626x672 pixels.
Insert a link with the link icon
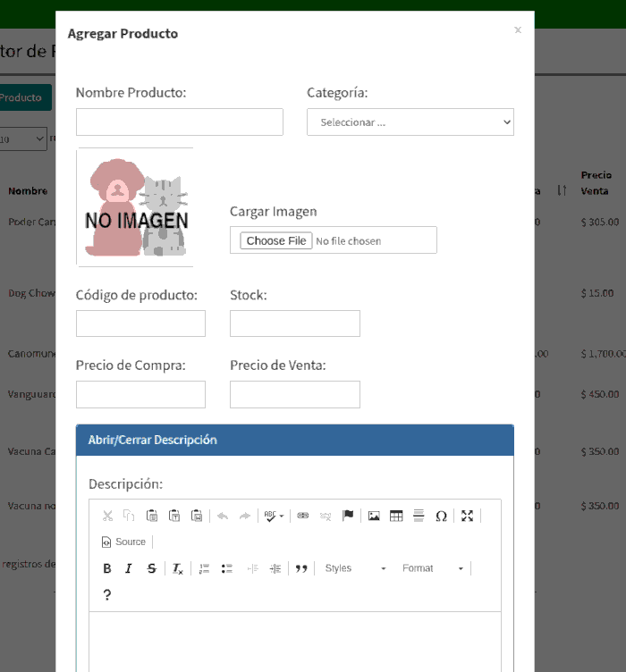pos(303,516)
